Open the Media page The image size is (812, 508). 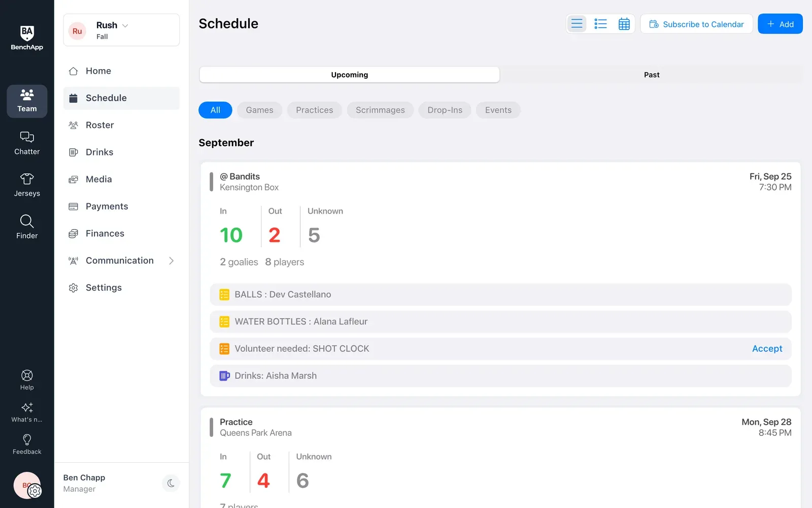[121, 179]
